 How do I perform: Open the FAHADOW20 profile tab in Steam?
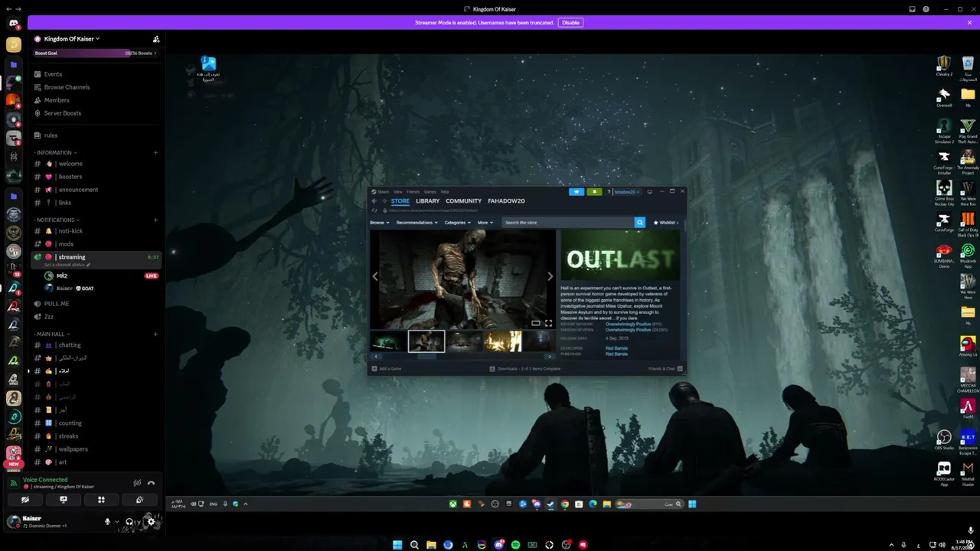[506, 201]
